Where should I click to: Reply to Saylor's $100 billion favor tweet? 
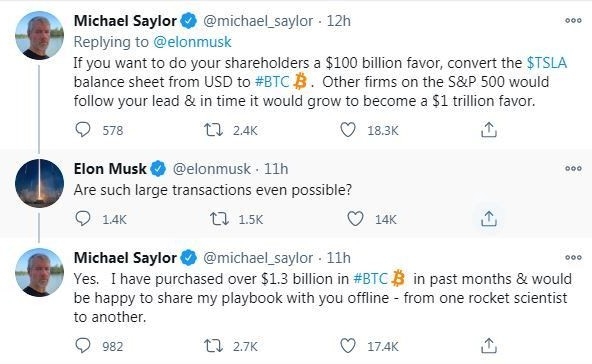tap(83, 130)
